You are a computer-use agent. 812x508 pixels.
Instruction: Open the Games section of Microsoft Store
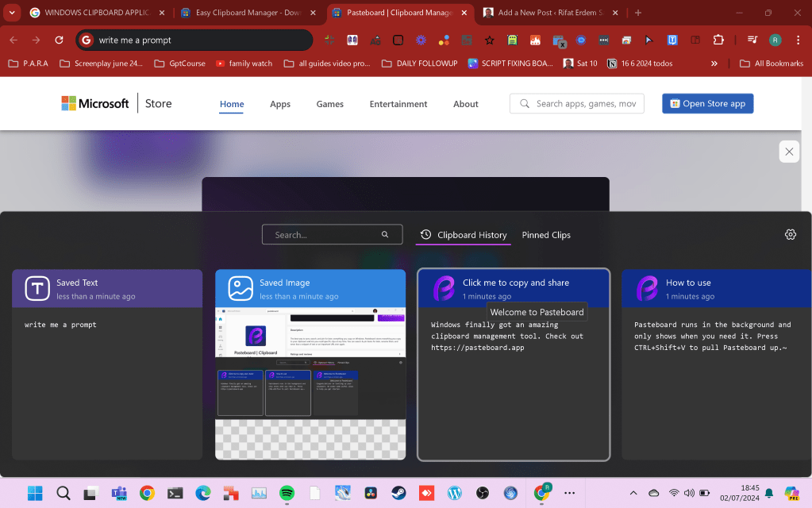330,103
